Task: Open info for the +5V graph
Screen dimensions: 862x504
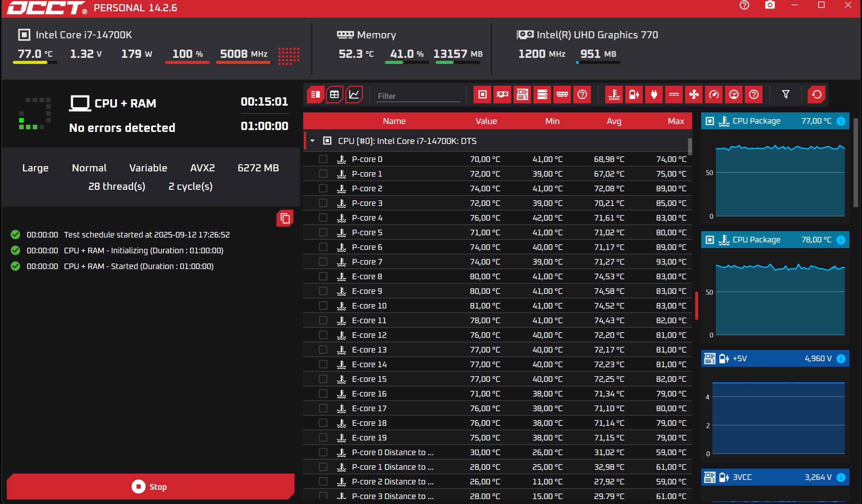Action: click(x=841, y=359)
